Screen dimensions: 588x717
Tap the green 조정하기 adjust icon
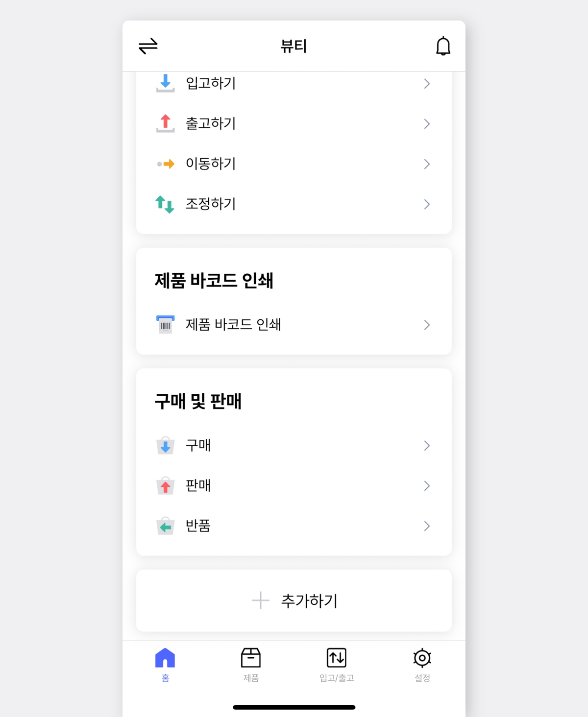point(165,204)
